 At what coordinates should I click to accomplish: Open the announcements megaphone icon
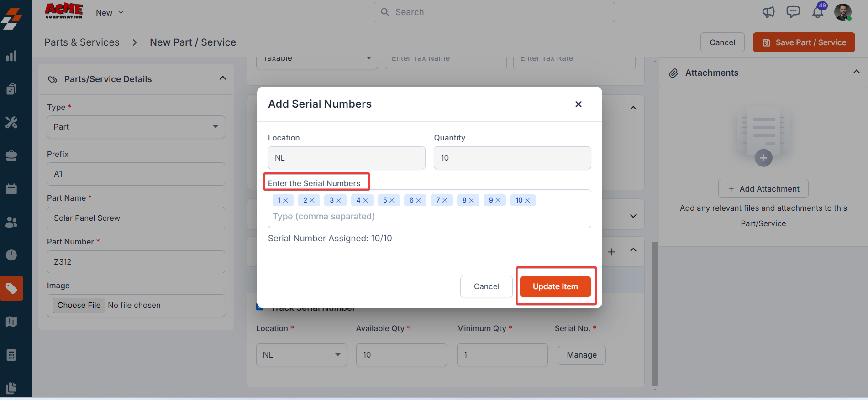tap(768, 12)
